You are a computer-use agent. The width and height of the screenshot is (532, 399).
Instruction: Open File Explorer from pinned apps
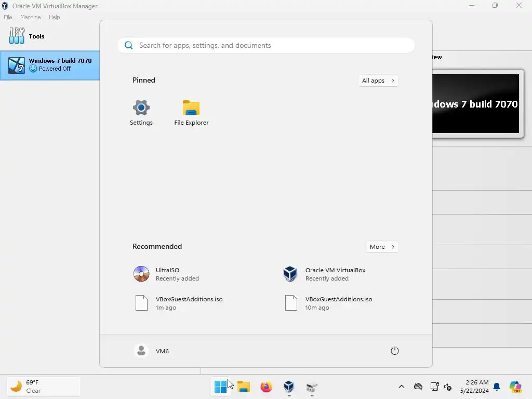coord(191,113)
